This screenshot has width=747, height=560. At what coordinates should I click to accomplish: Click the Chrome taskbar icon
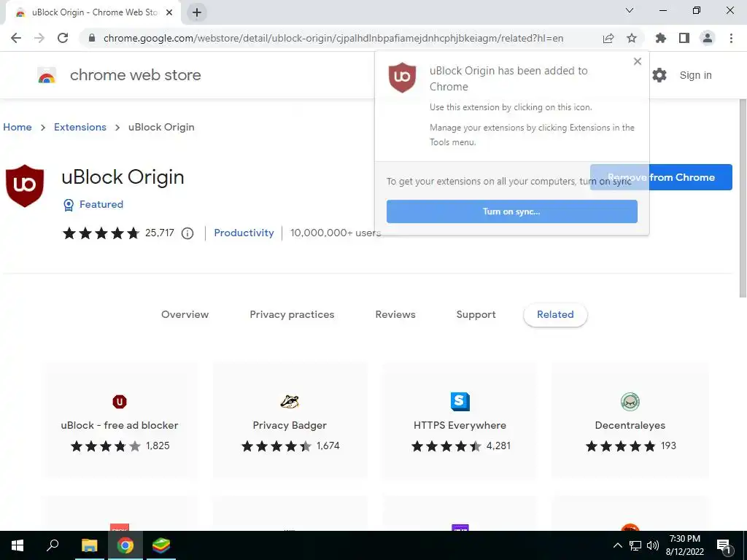(x=125, y=545)
